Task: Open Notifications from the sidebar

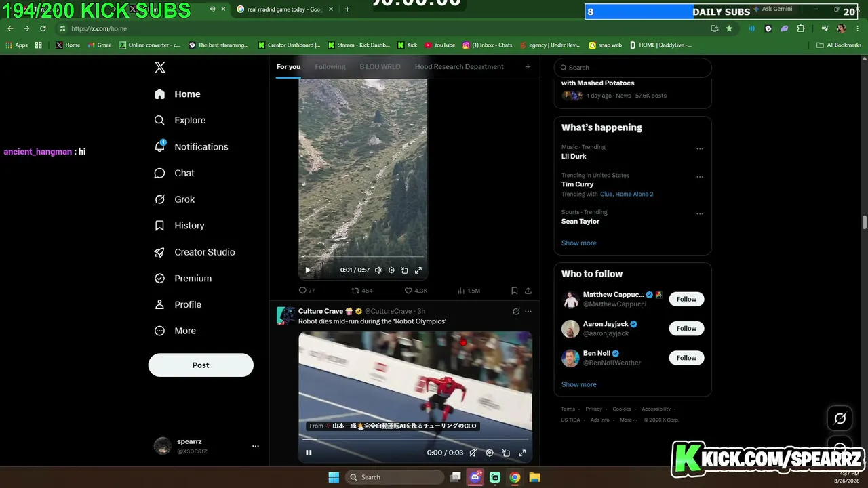Action: point(191,146)
